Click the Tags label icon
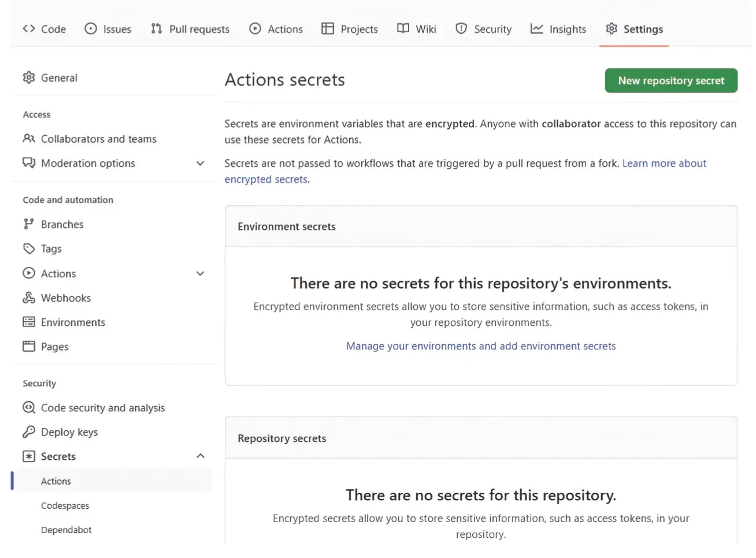The height and width of the screenshot is (558, 756). coord(29,249)
